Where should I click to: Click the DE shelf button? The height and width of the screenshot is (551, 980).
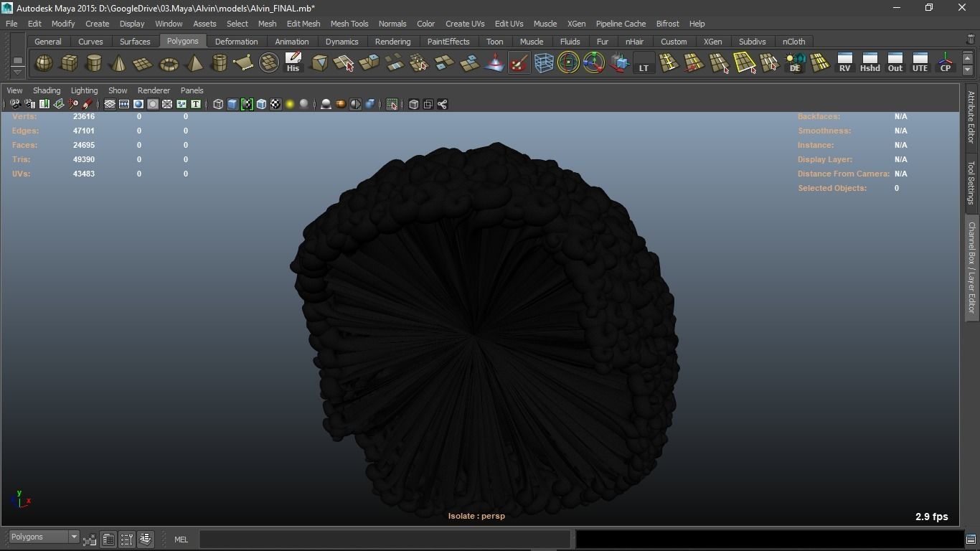pos(795,63)
